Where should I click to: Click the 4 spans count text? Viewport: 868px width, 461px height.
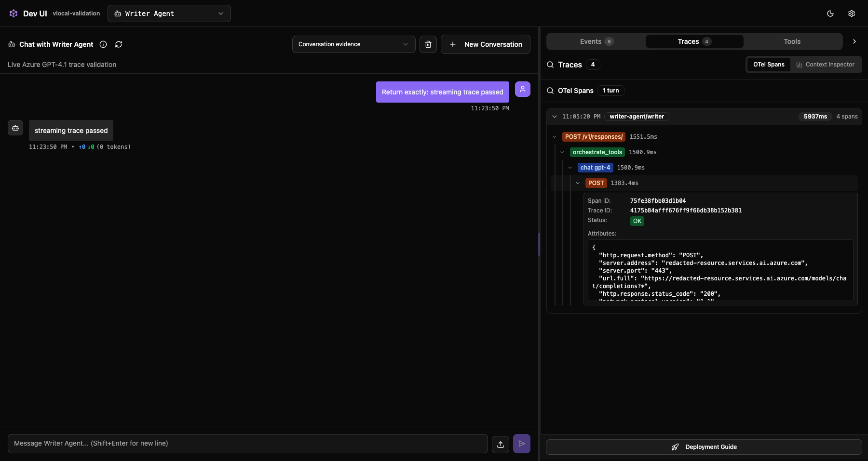pos(847,117)
